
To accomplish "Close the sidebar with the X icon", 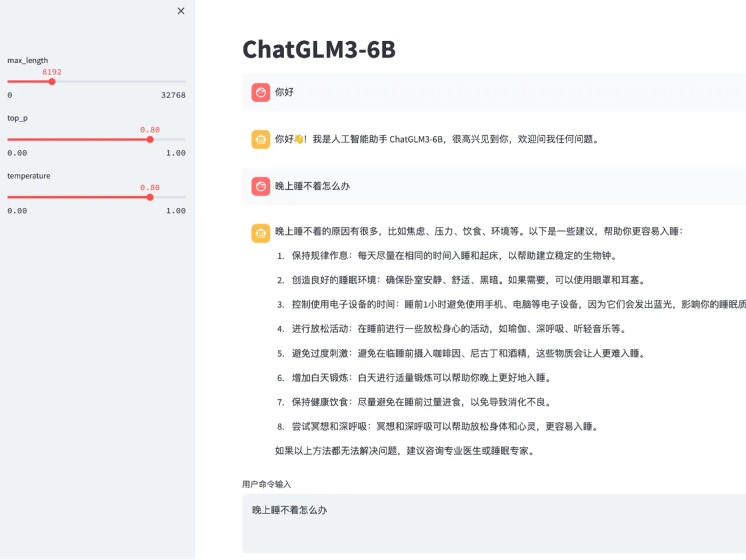I will point(181,11).
